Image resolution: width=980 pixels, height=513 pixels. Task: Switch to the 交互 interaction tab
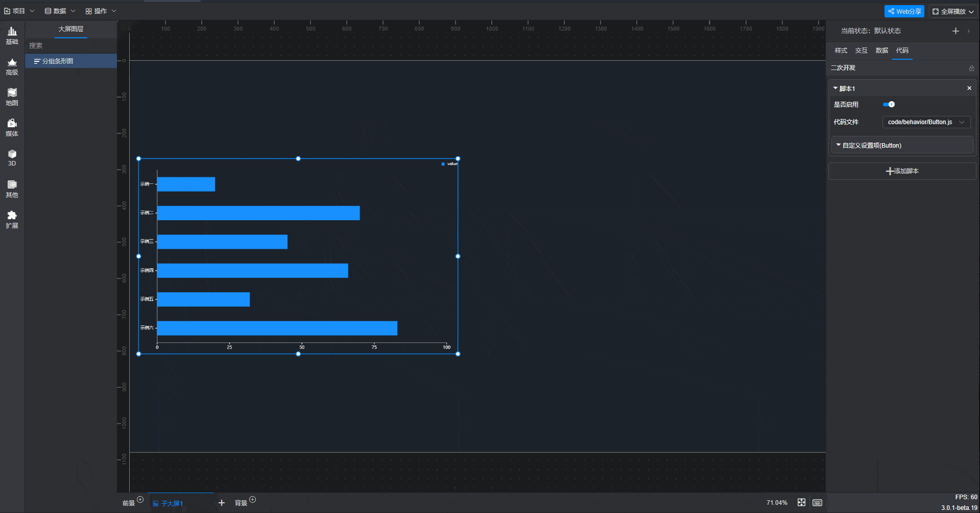click(861, 51)
